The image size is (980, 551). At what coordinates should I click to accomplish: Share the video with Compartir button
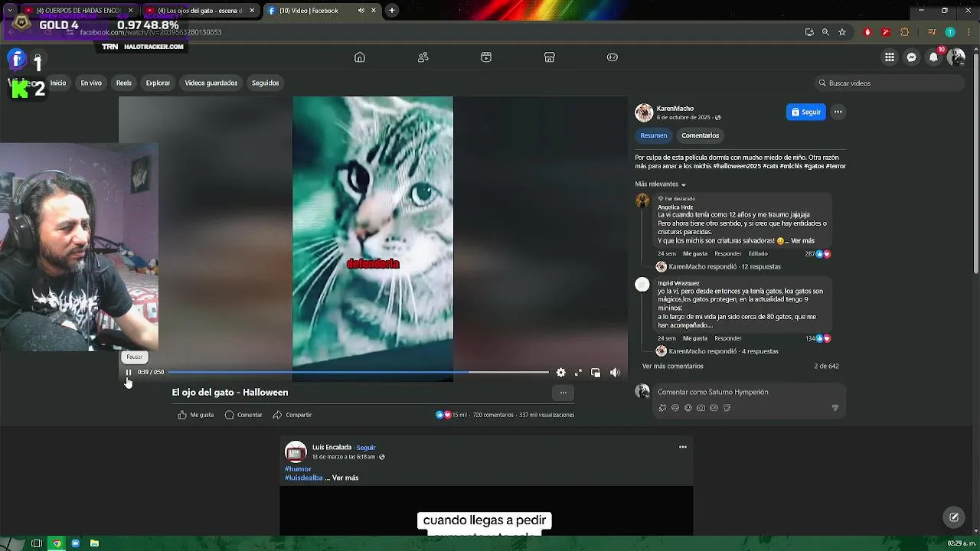pos(292,415)
